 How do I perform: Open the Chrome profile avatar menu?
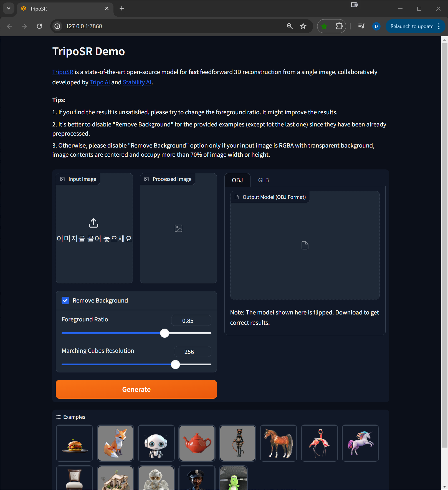click(x=376, y=26)
